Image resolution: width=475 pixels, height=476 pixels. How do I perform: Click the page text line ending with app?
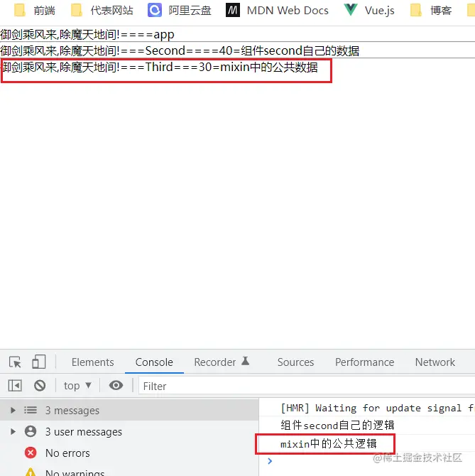(x=87, y=34)
